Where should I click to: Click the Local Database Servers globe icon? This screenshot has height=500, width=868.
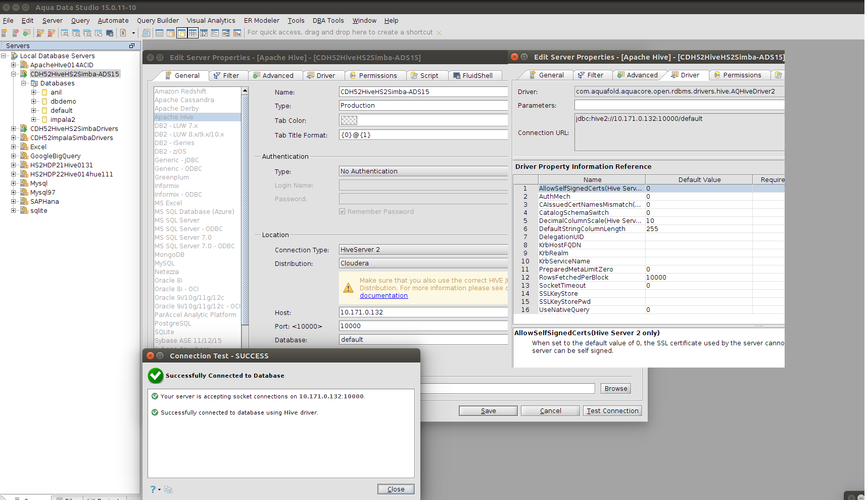(x=15, y=56)
